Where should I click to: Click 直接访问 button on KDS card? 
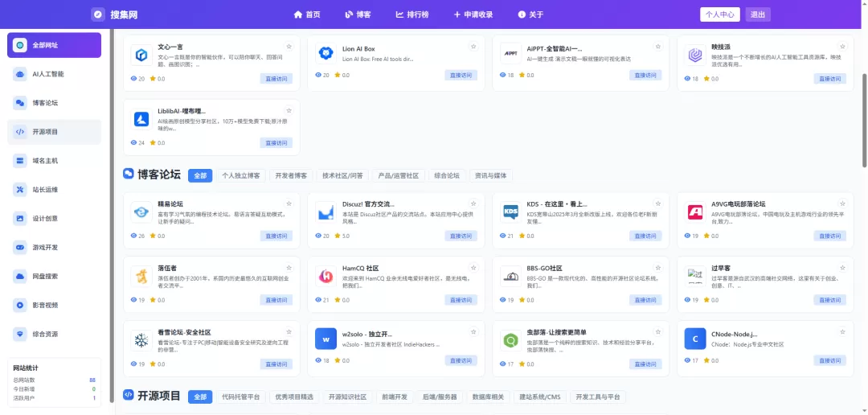point(645,236)
